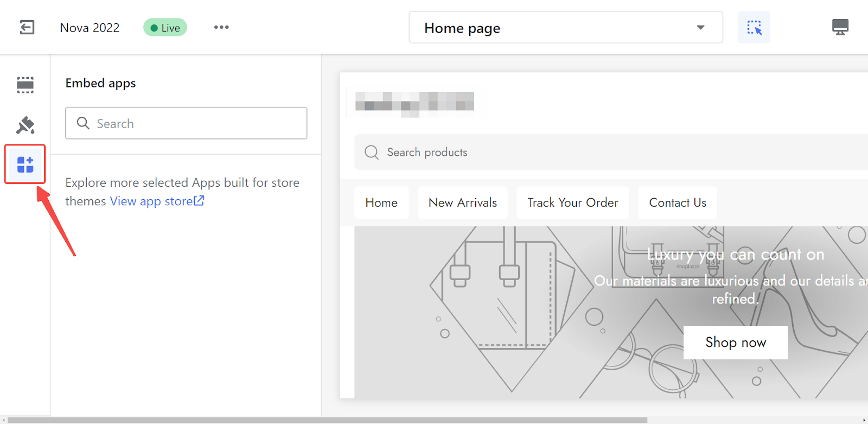Select Track Your Order menu item
This screenshot has width=868, height=424.
coord(573,202)
